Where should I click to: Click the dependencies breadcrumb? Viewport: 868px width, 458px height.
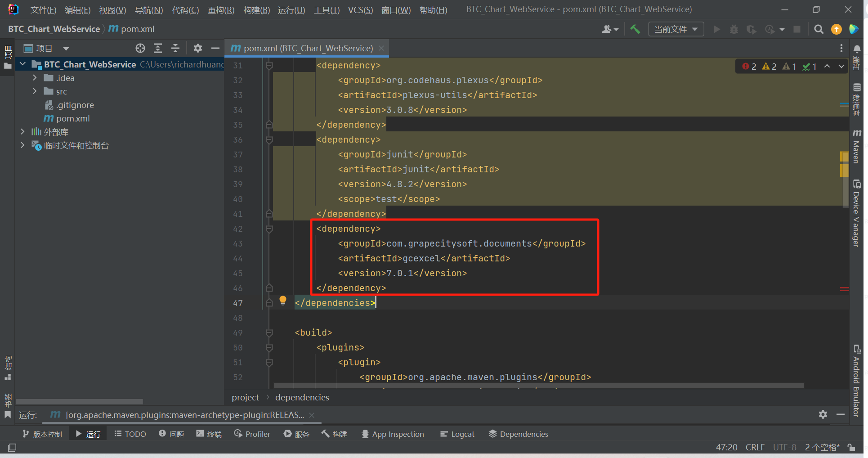click(x=302, y=397)
